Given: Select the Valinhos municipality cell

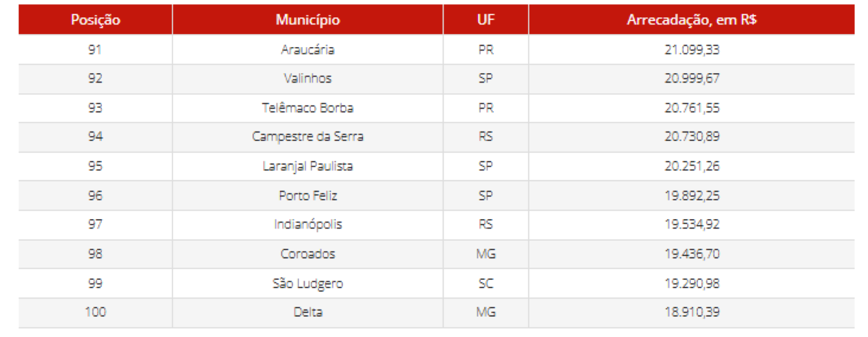Looking at the screenshot, I should (x=307, y=79).
